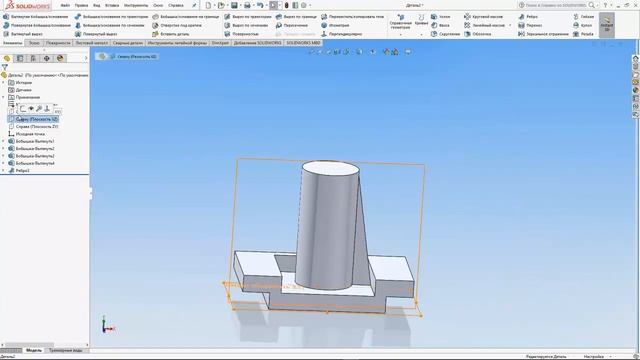
Task: Click the Перпендикулярно view tool
Action: tap(342, 34)
